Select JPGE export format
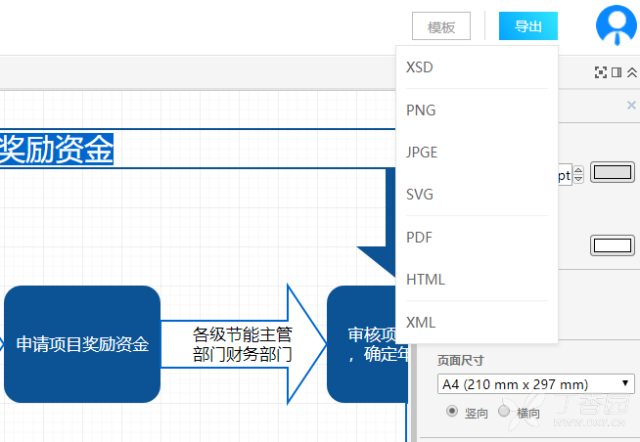640x442 pixels. pyautogui.click(x=422, y=152)
